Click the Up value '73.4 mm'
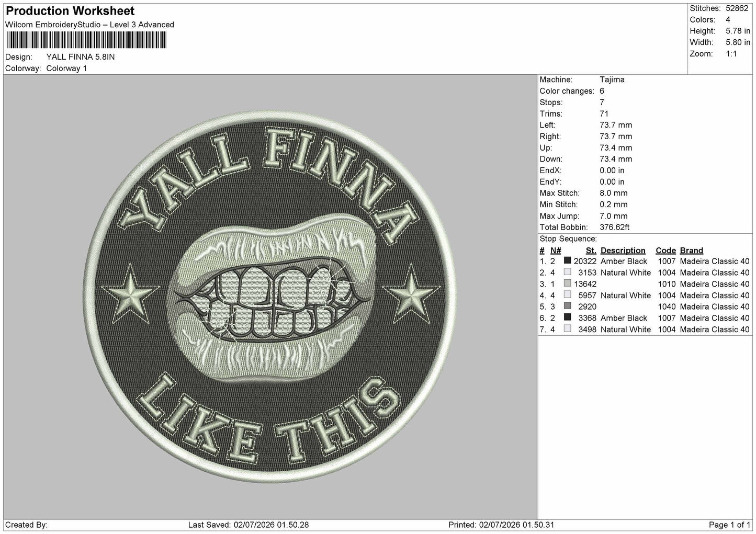The width and height of the screenshot is (756, 534). 616,148
